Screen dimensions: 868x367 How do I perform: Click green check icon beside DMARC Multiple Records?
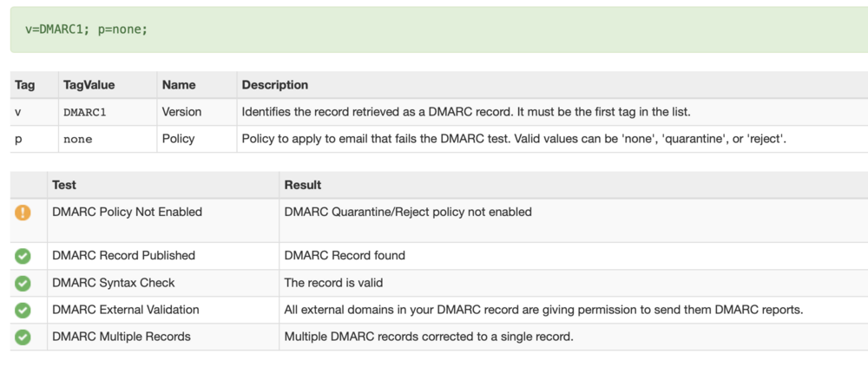pyautogui.click(x=23, y=337)
